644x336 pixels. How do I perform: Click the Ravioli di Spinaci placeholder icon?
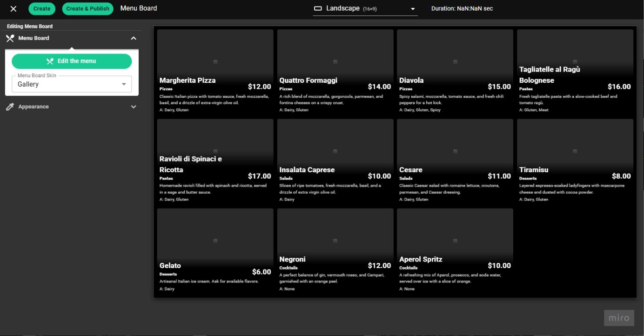[215, 151]
